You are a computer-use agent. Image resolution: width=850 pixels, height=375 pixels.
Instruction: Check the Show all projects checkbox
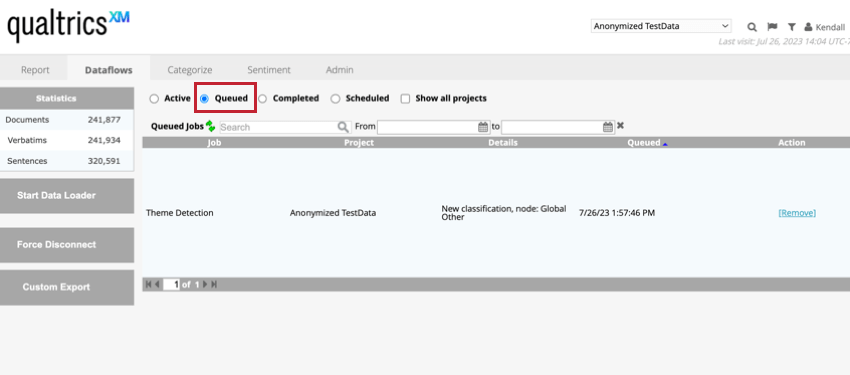point(405,99)
